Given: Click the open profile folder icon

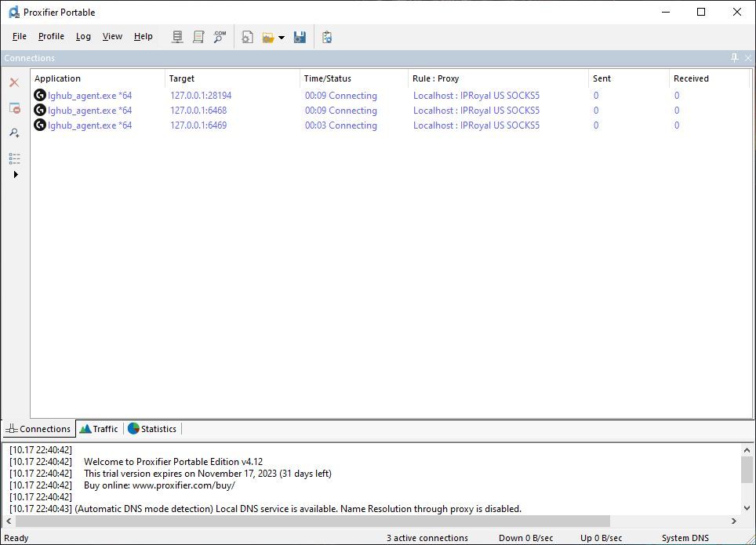Looking at the screenshot, I should (268, 37).
